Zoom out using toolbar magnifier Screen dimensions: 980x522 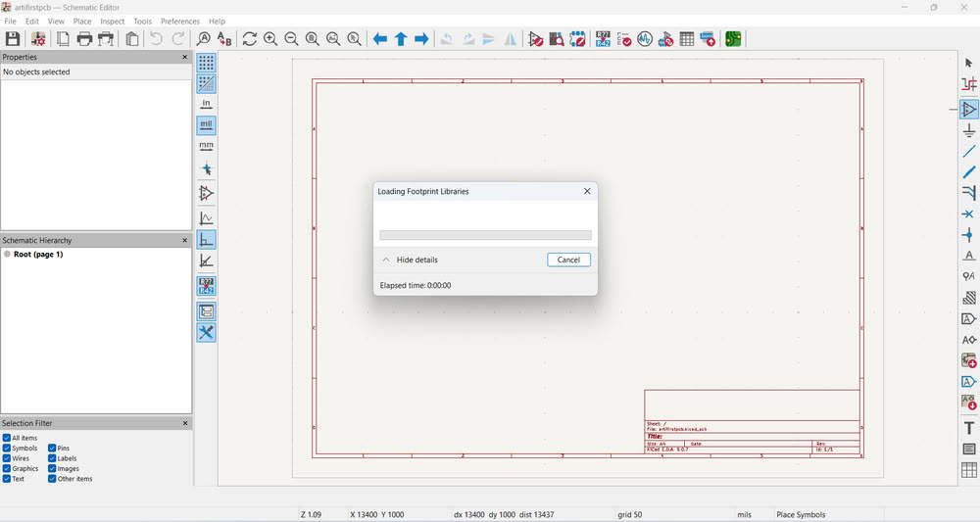[291, 39]
